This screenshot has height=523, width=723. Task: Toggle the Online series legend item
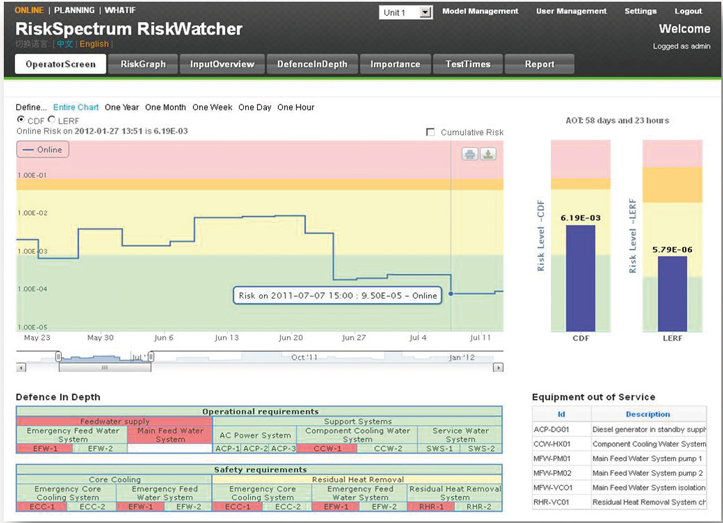point(42,150)
